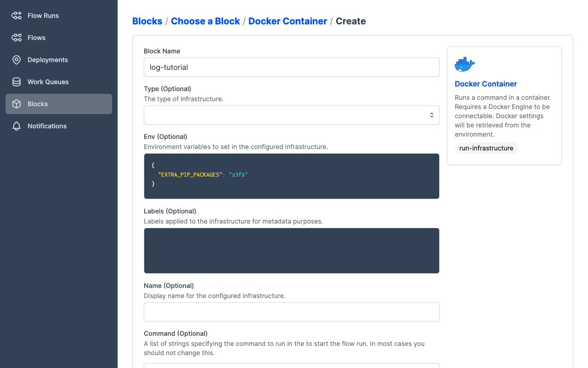Click the Flow Runs sidebar icon
588x368 pixels.
tap(17, 16)
